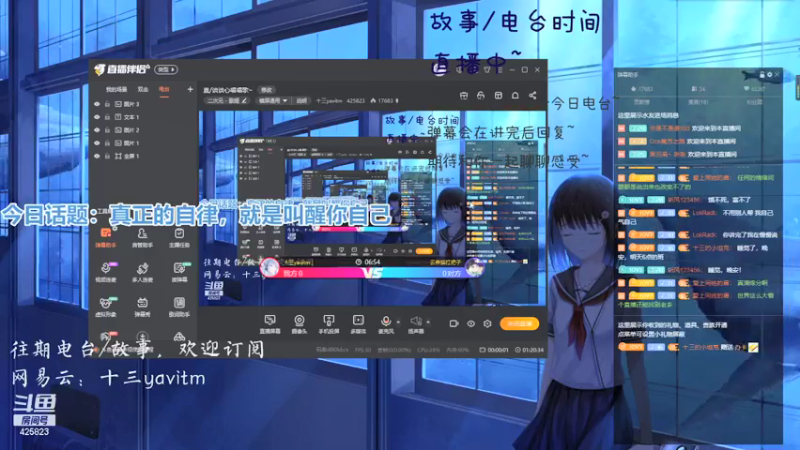Click the 画质 button beside 横屏通用
Screen dimensions: 800x450
(x=302, y=101)
